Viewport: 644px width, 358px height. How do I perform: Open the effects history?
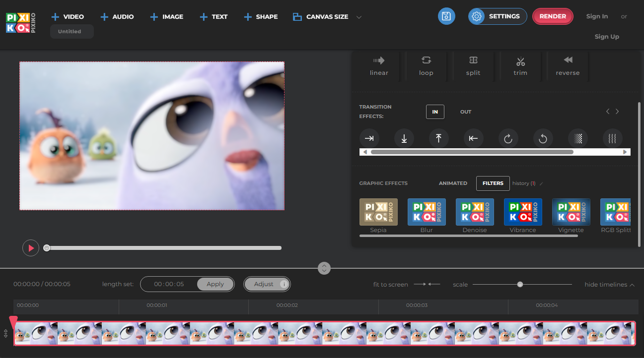coord(524,184)
